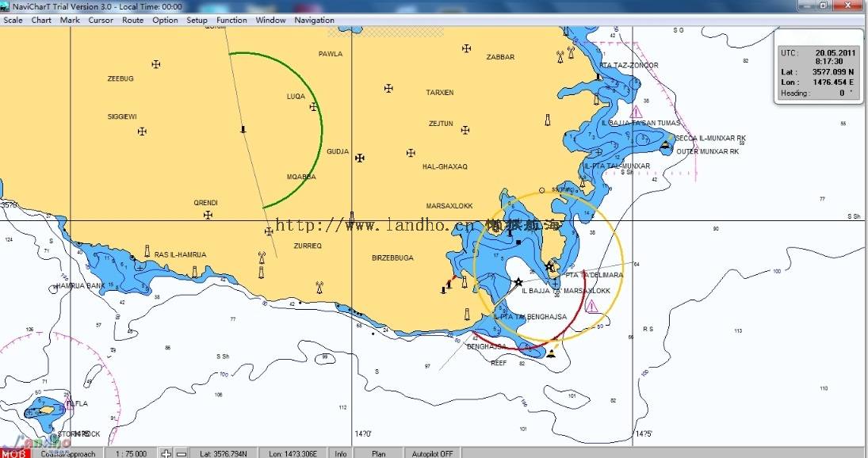
Task: Open the Window menu
Action: pos(270,20)
